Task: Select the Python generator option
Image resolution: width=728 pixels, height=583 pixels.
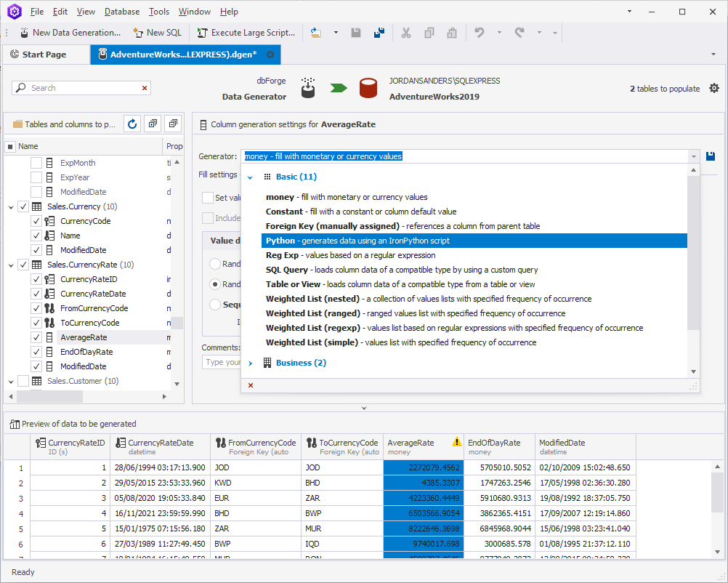Action: coord(474,241)
